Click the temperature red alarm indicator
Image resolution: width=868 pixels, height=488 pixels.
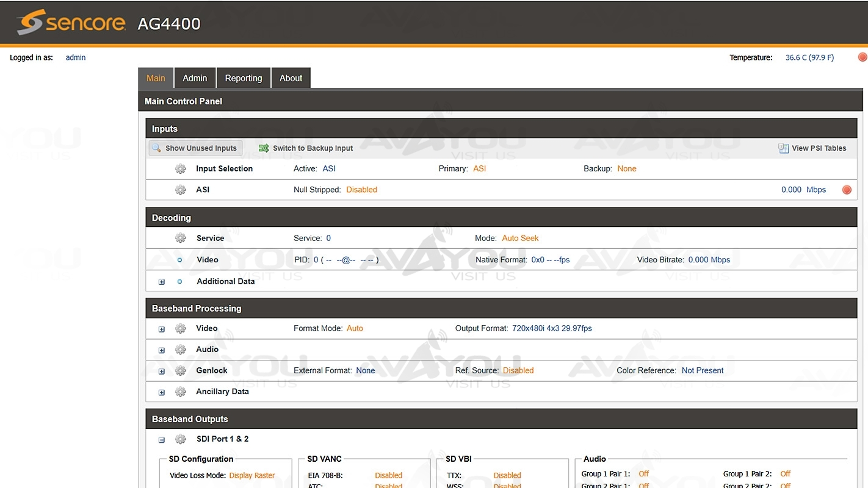[863, 57]
